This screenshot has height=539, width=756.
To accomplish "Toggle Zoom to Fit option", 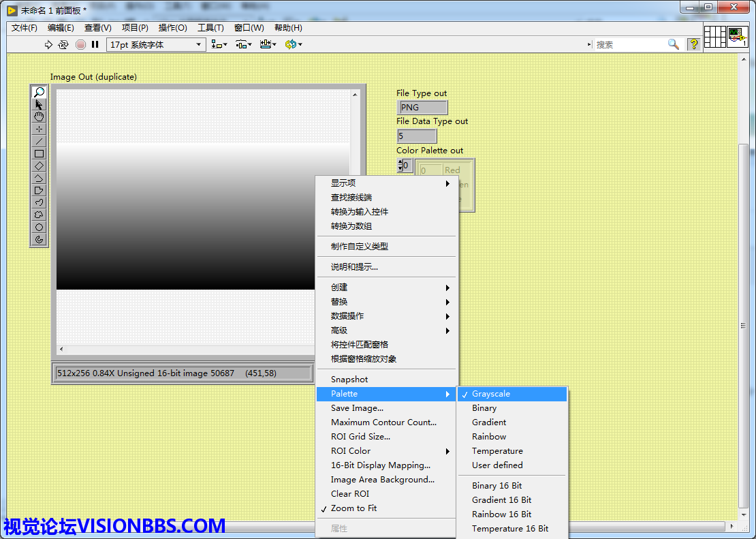I will pyautogui.click(x=353, y=508).
